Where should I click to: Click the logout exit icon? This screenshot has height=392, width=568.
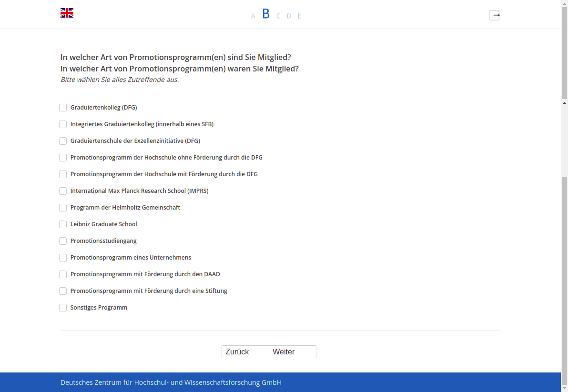pyautogui.click(x=495, y=15)
